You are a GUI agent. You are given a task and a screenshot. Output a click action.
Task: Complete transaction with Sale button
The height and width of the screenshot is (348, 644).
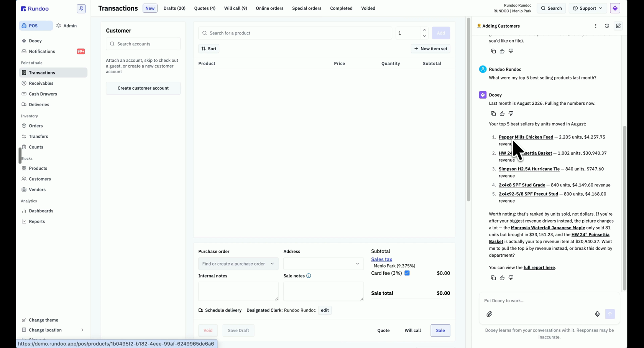coord(440,330)
